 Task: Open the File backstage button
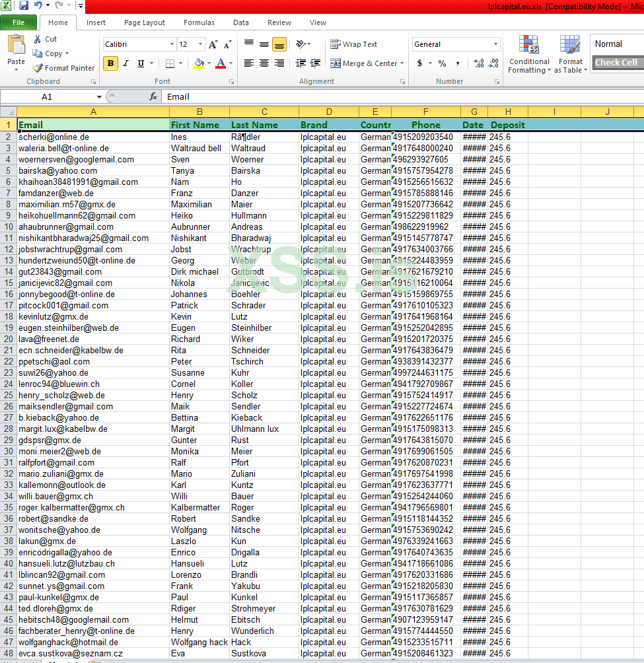point(18,22)
